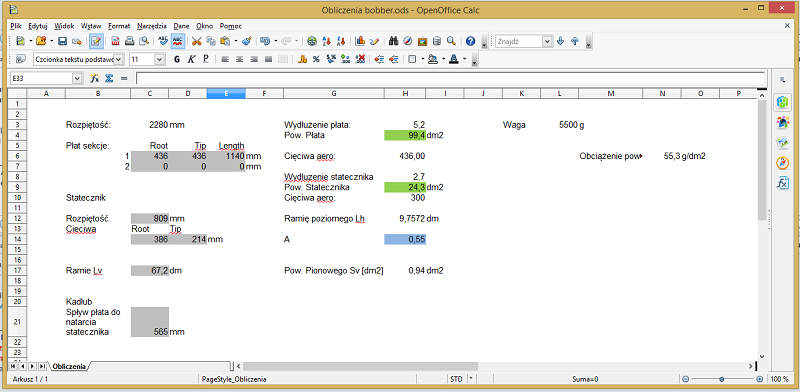Toggle Justified alignment button
The height and width of the screenshot is (392, 800).
[268, 59]
